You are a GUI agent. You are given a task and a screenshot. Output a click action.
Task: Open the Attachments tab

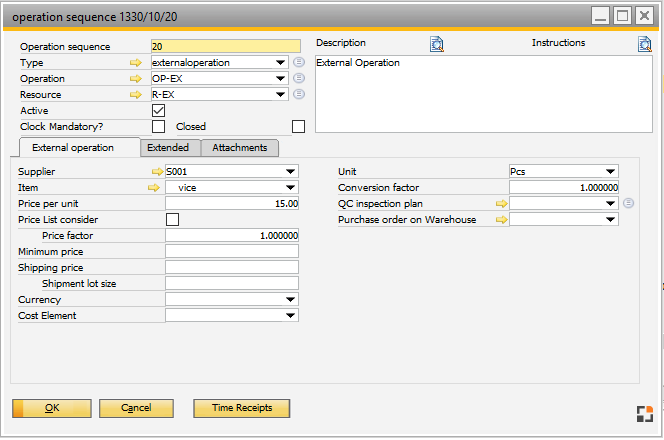(x=239, y=148)
